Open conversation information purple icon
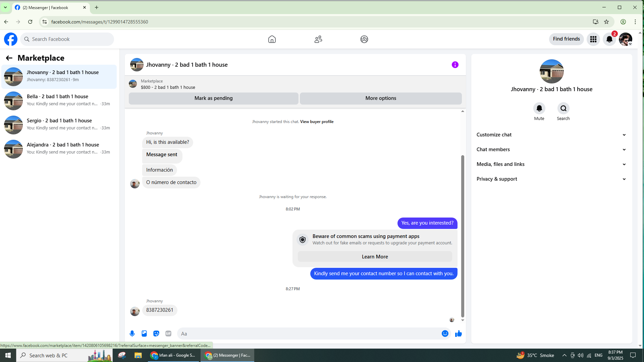Image resolution: width=644 pixels, height=362 pixels. point(455,65)
